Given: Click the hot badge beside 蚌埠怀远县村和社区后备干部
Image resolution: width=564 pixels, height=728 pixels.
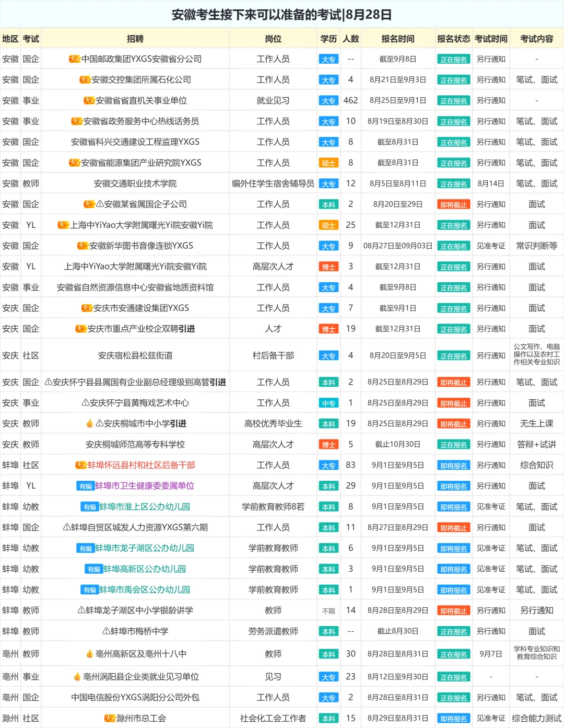Looking at the screenshot, I should (x=81, y=465).
